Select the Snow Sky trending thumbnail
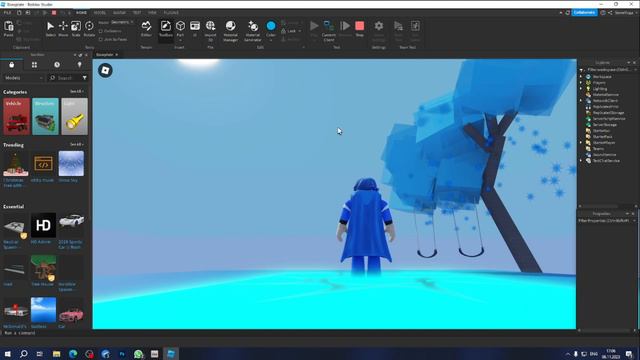The image size is (640, 360). point(71,164)
